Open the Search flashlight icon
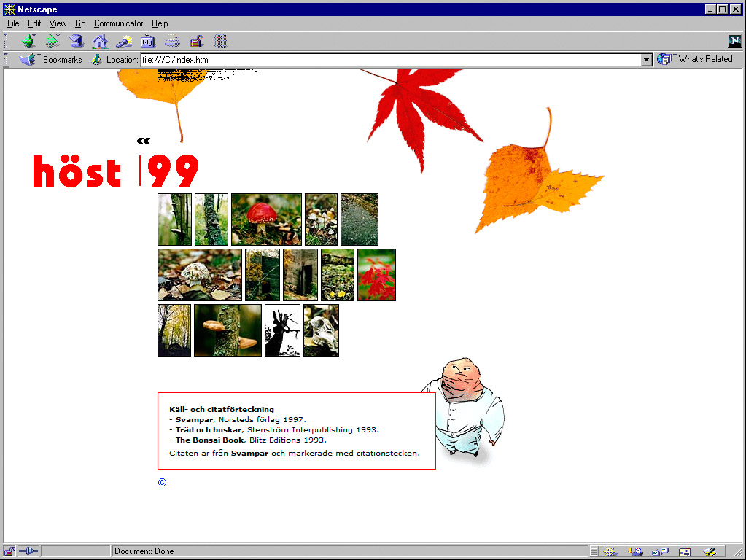 tap(124, 42)
